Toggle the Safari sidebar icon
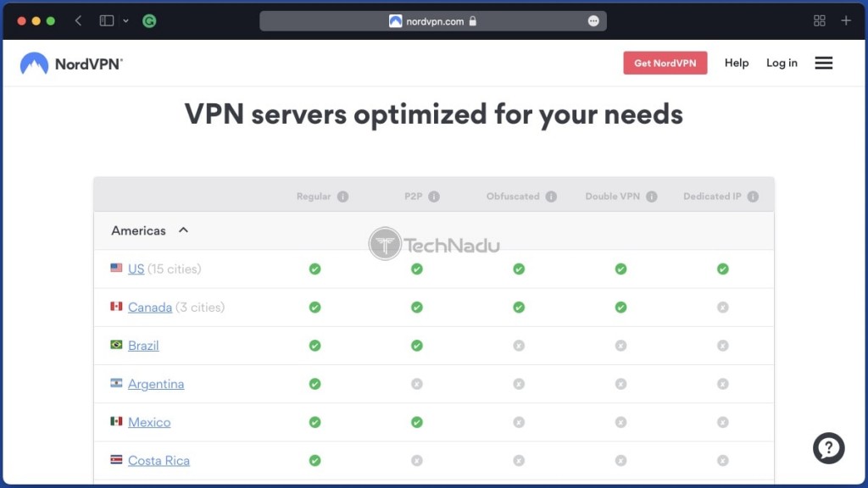 106,21
